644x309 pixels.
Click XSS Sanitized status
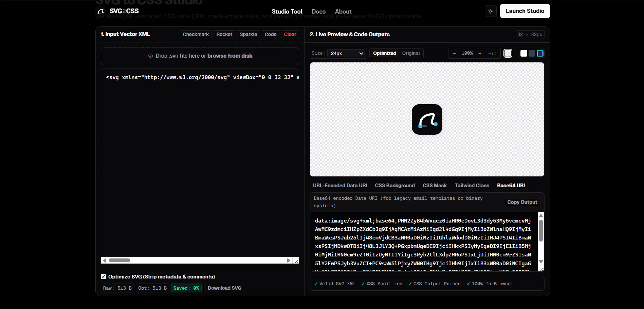382,284
